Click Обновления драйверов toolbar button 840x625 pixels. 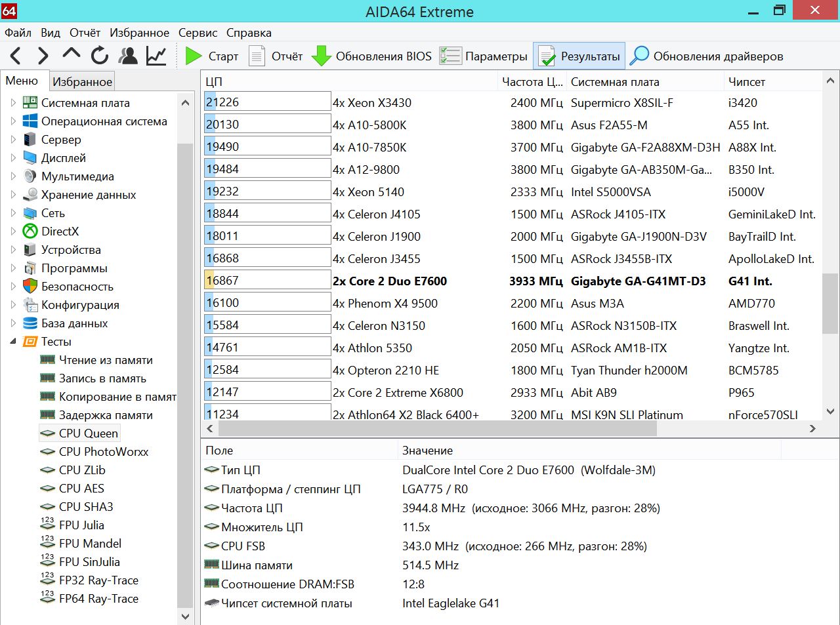(707, 56)
